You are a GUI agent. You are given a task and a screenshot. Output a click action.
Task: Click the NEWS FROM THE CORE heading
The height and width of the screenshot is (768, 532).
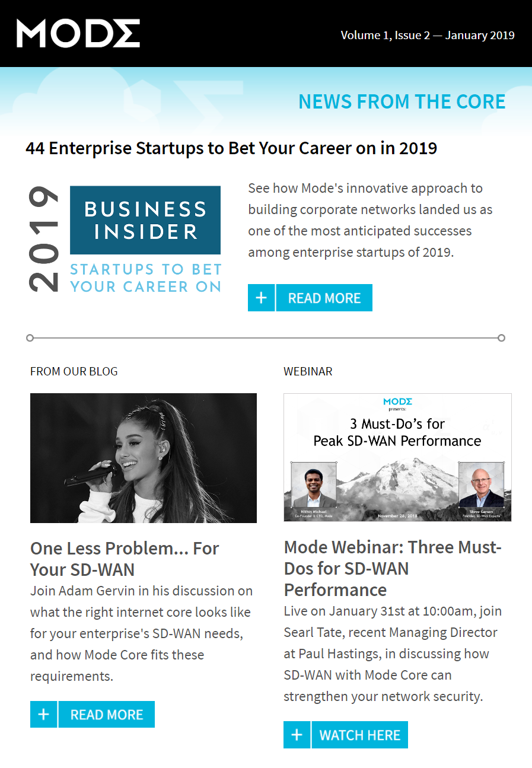coord(402,101)
